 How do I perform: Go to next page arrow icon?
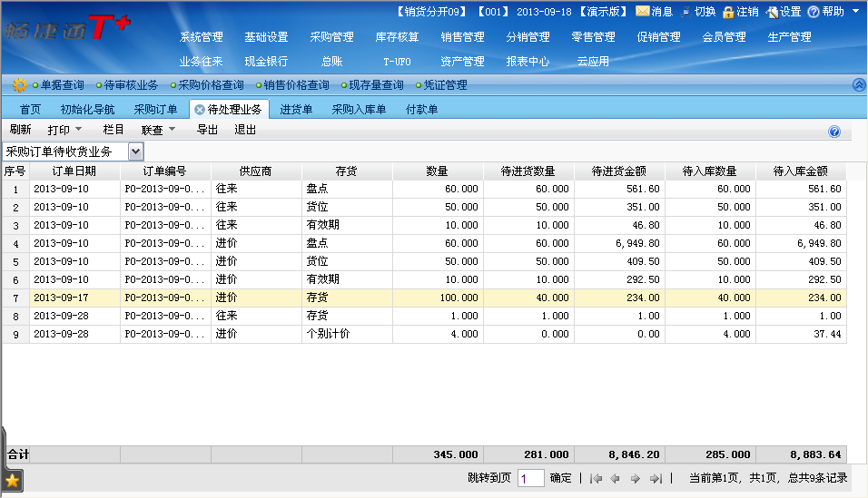tap(636, 478)
